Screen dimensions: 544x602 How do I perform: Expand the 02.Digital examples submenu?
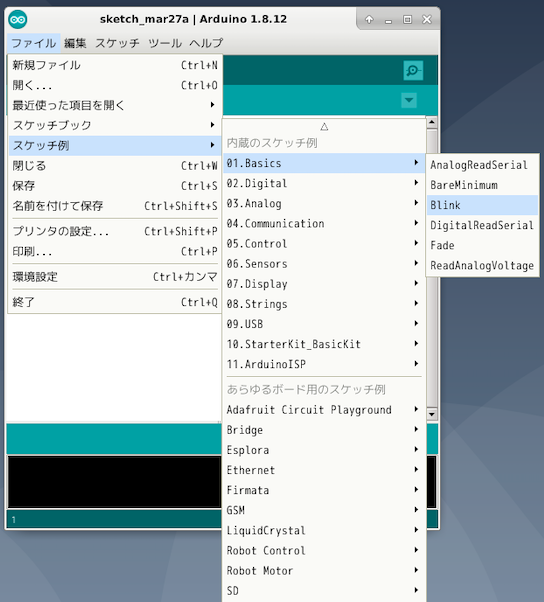(x=324, y=183)
